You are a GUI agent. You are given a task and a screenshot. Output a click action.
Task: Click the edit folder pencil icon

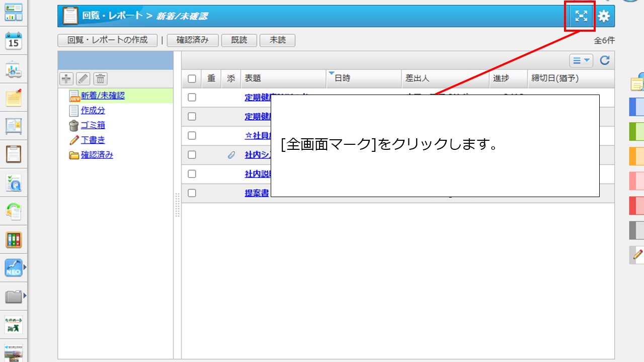pos(83,78)
